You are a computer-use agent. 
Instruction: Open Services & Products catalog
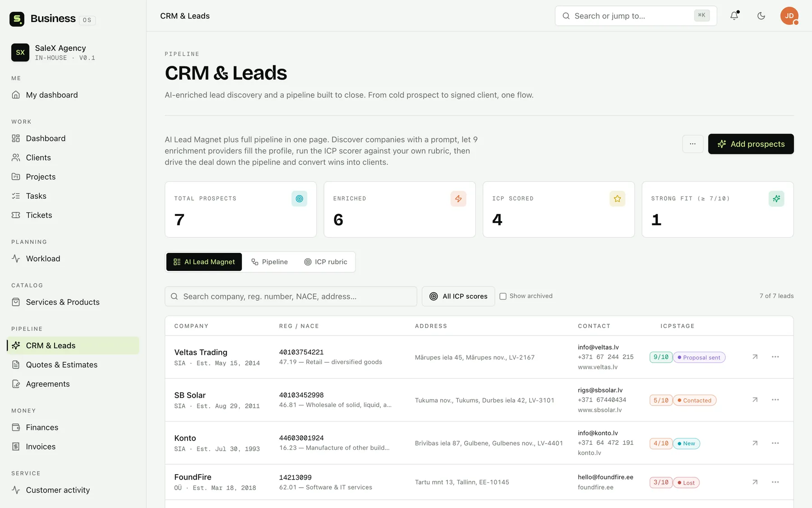[x=73, y=302]
